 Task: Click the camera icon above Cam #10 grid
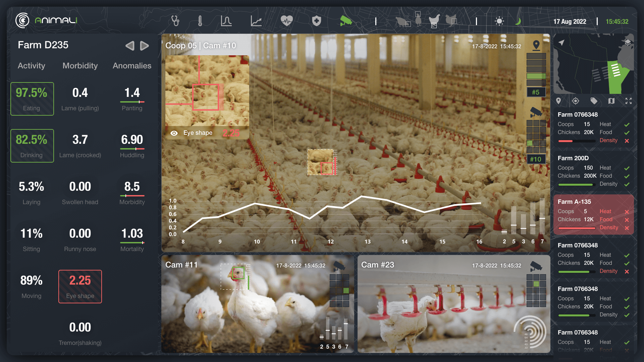click(x=536, y=112)
